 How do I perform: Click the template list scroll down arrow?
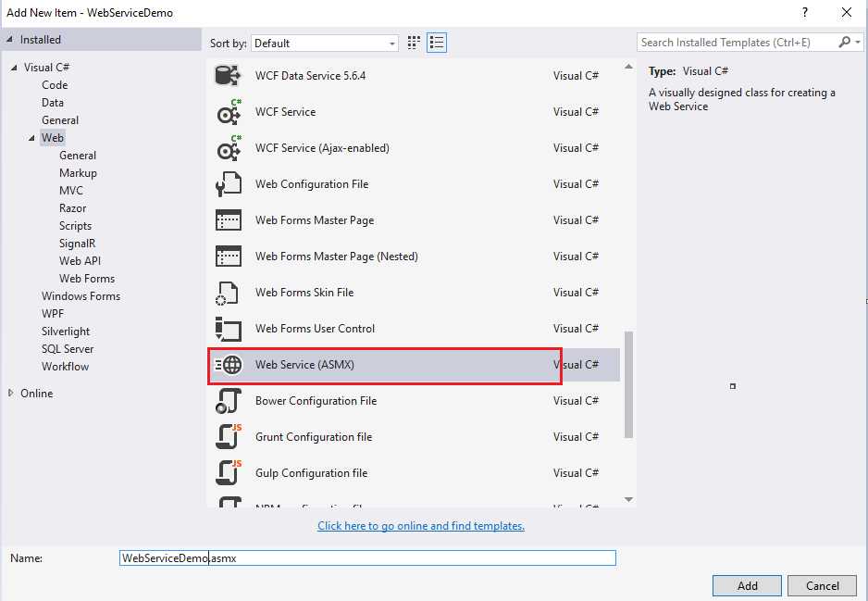pos(628,500)
